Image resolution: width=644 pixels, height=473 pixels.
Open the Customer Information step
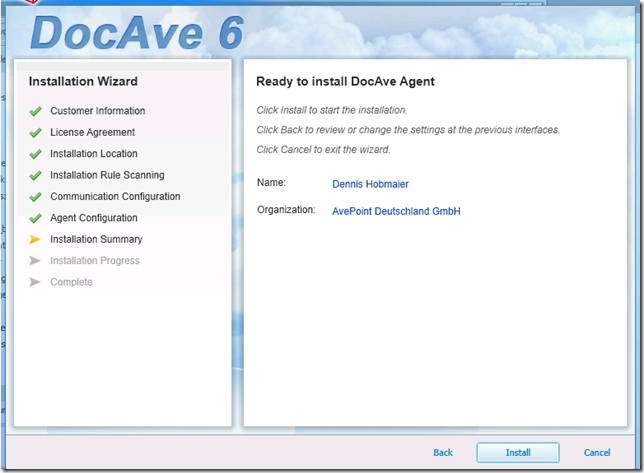click(x=98, y=111)
